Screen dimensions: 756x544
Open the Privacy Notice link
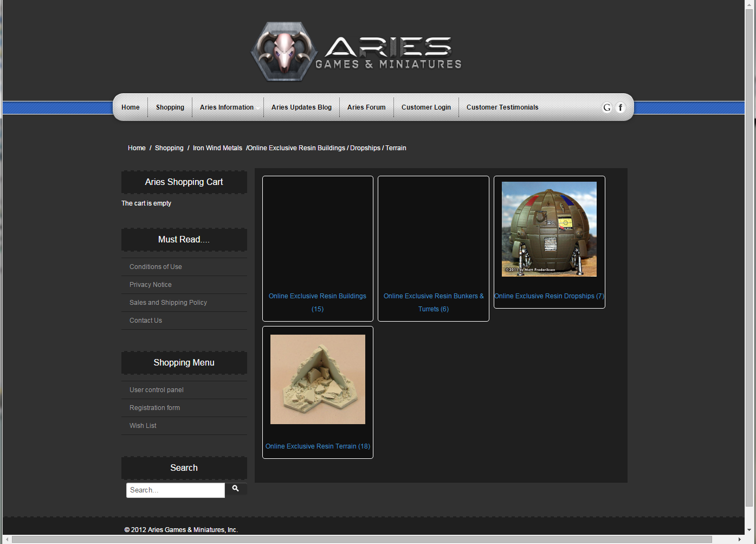(151, 285)
